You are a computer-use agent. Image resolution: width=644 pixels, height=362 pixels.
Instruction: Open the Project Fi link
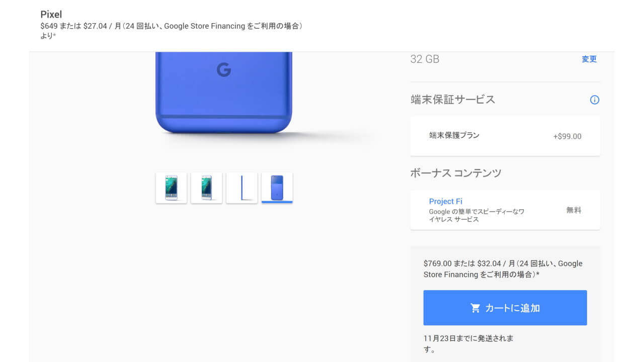446,201
